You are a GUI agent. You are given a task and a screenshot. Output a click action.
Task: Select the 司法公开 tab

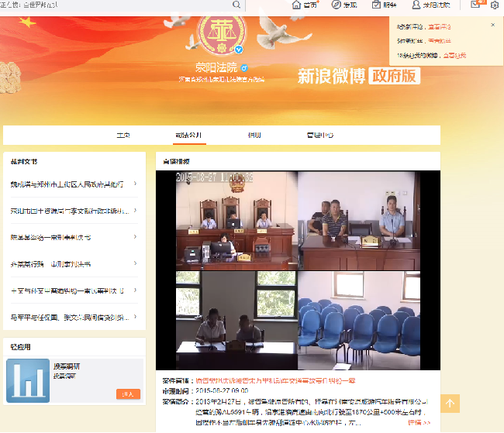point(188,136)
